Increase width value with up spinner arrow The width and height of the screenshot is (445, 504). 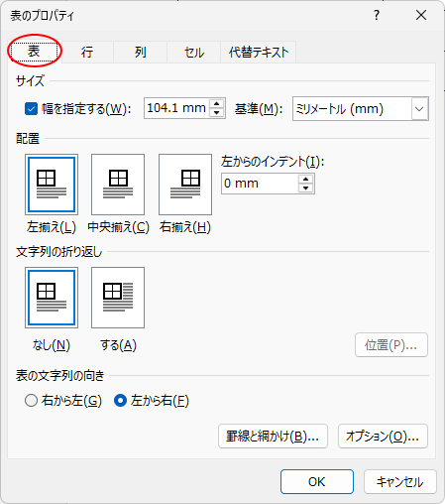click(x=217, y=104)
